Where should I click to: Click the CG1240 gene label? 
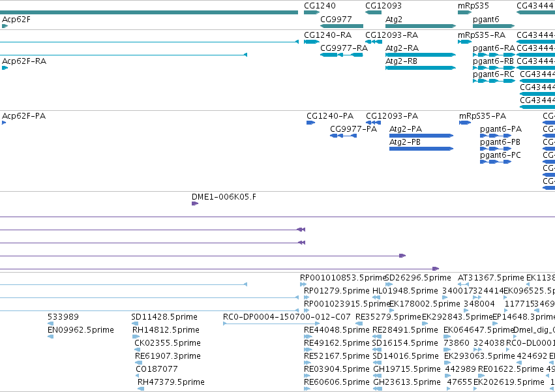pos(320,6)
